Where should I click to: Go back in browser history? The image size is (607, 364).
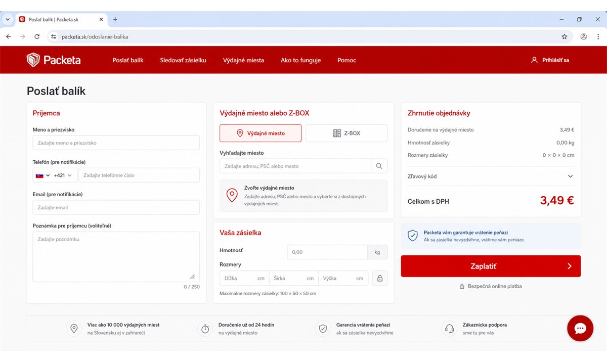(8, 36)
